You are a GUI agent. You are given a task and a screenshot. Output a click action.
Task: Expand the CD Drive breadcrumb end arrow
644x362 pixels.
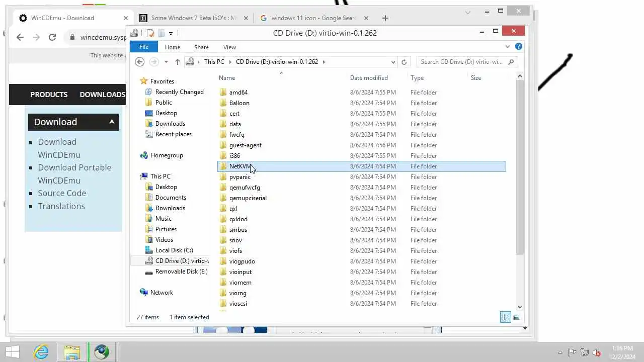[324, 62]
